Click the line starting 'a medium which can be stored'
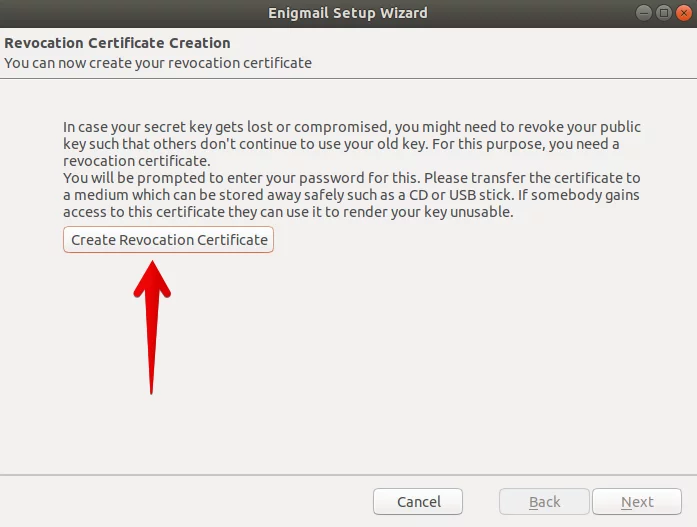 tap(351, 195)
